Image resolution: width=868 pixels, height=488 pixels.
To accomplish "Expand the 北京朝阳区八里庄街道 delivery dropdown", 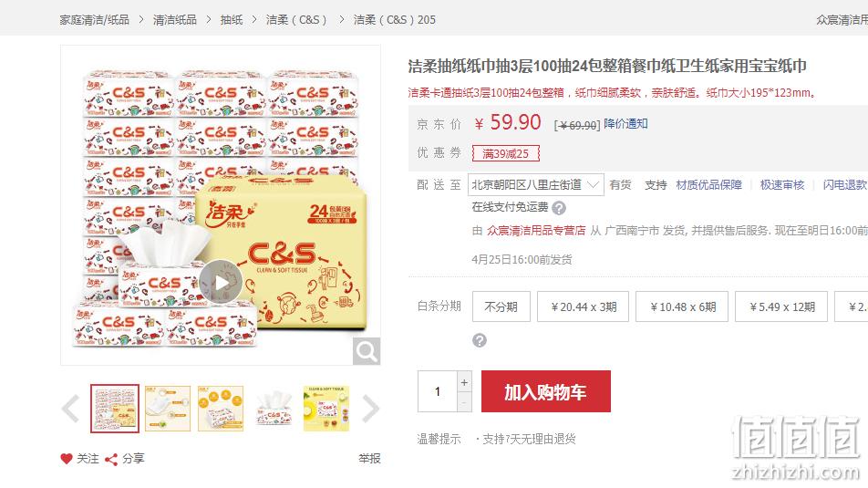I will click(536, 184).
